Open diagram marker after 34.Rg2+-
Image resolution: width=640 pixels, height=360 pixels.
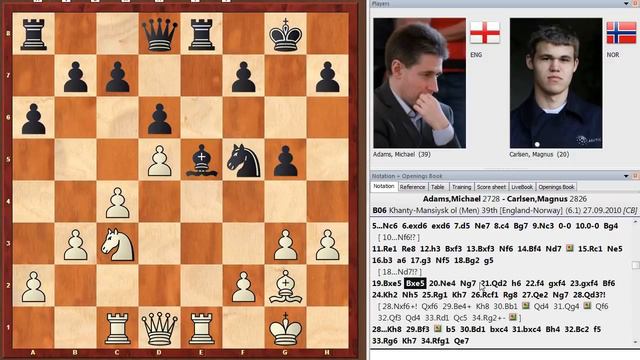513,317
